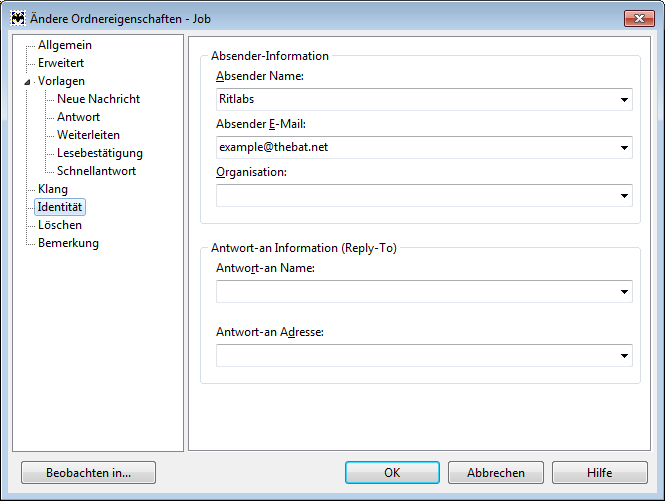
Task: Select the Löschen tree item
Action: tap(60, 225)
